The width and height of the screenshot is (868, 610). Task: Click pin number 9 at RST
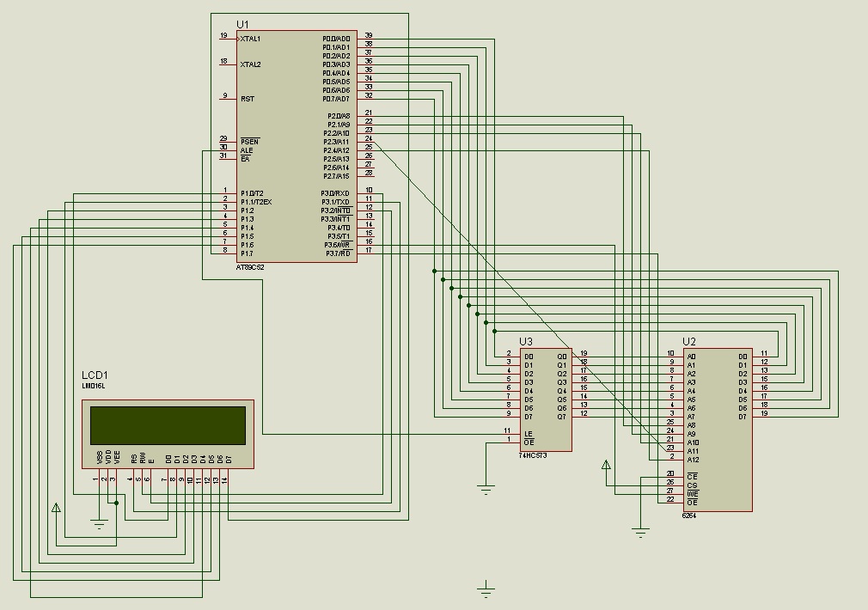[225, 95]
